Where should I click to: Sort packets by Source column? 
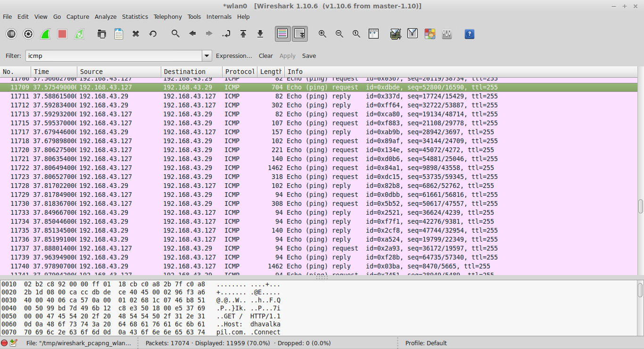click(x=119, y=72)
